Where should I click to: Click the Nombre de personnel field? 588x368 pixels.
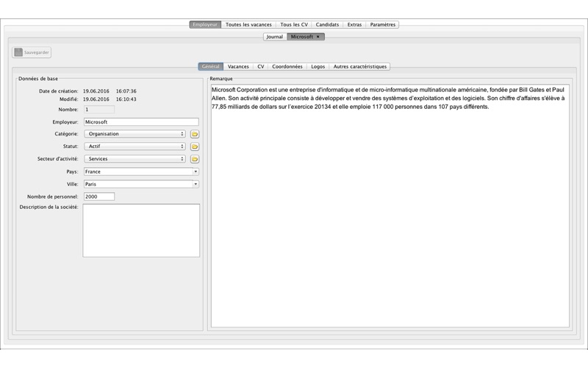tap(99, 197)
